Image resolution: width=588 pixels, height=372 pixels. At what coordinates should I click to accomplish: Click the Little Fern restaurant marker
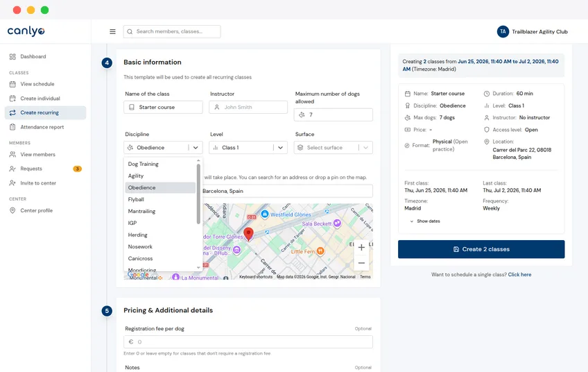(320, 251)
